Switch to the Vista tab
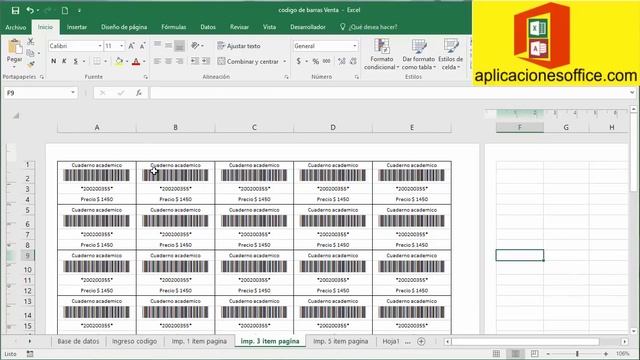Screen dimensions: 640x360 (x=269, y=27)
